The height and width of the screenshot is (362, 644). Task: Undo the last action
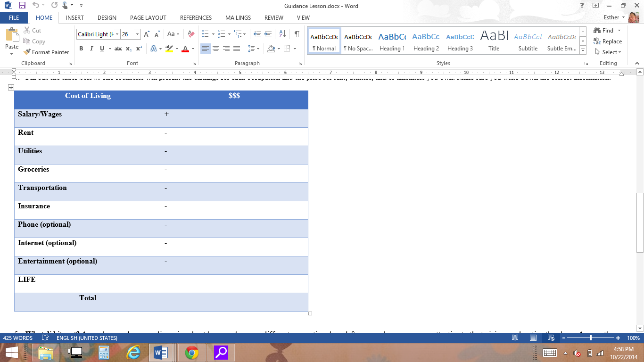pos(36,6)
